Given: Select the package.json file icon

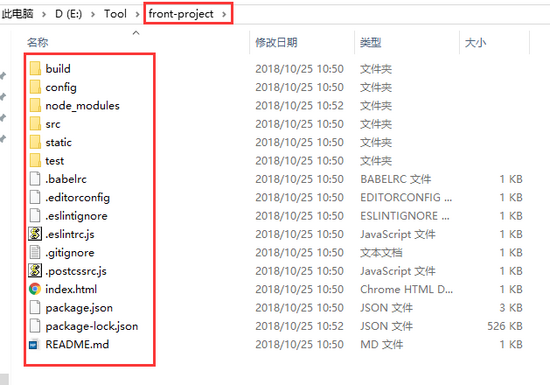Looking at the screenshot, I should coord(35,308).
